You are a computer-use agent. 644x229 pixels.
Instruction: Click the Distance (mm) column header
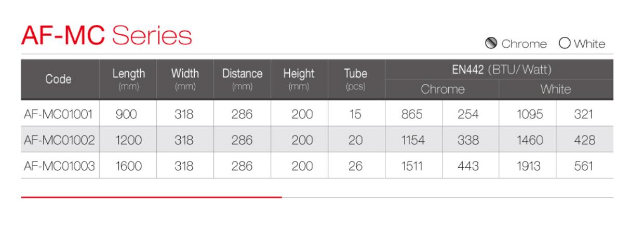[x=243, y=79]
